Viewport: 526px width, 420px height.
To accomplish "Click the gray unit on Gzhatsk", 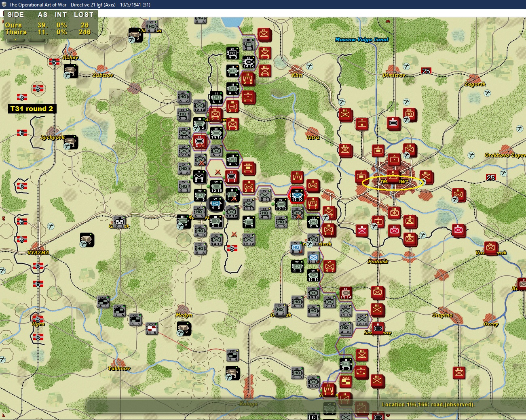I will click(x=119, y=222).
